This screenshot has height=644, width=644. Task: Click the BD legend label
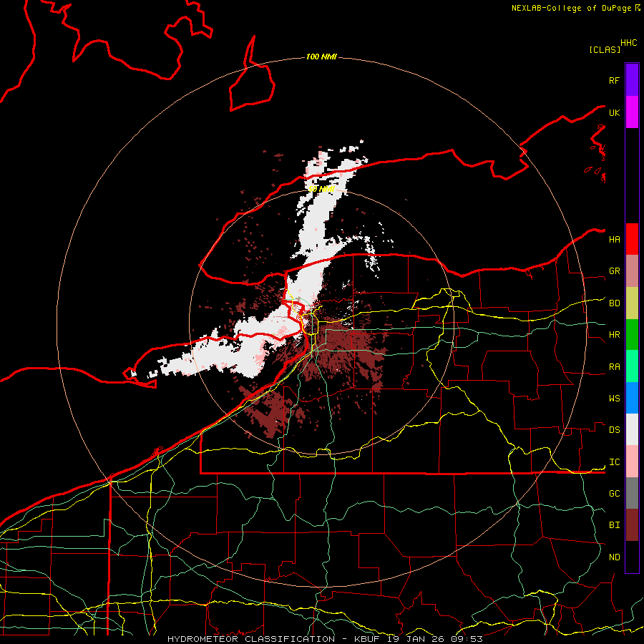pyautogui.click(x=615, y=303)
